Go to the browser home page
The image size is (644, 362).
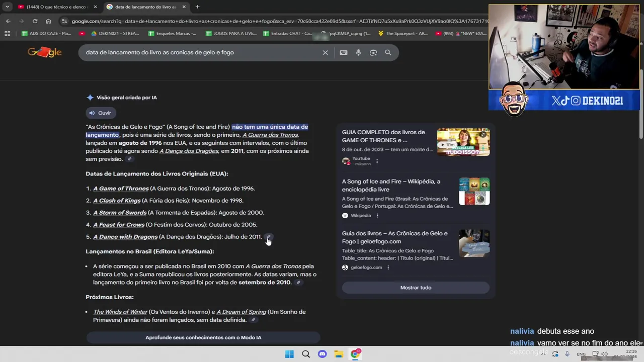[x=48, y=21]
